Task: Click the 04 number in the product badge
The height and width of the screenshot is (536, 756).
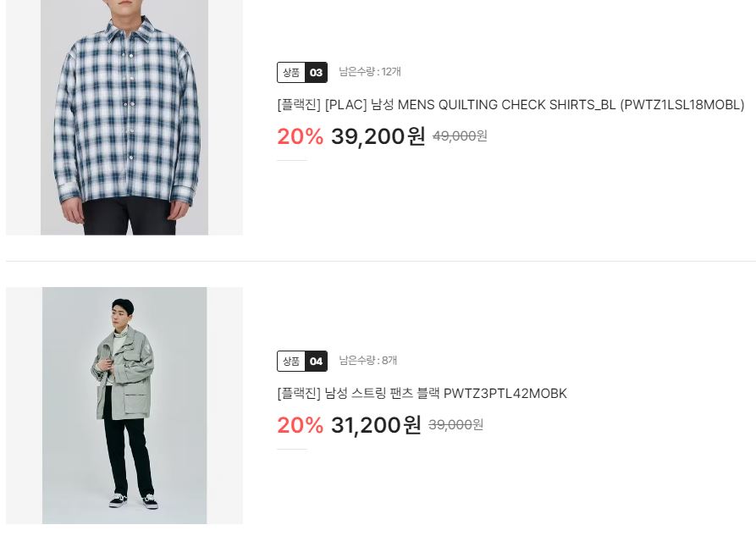Action: click(x=317, y=361)
